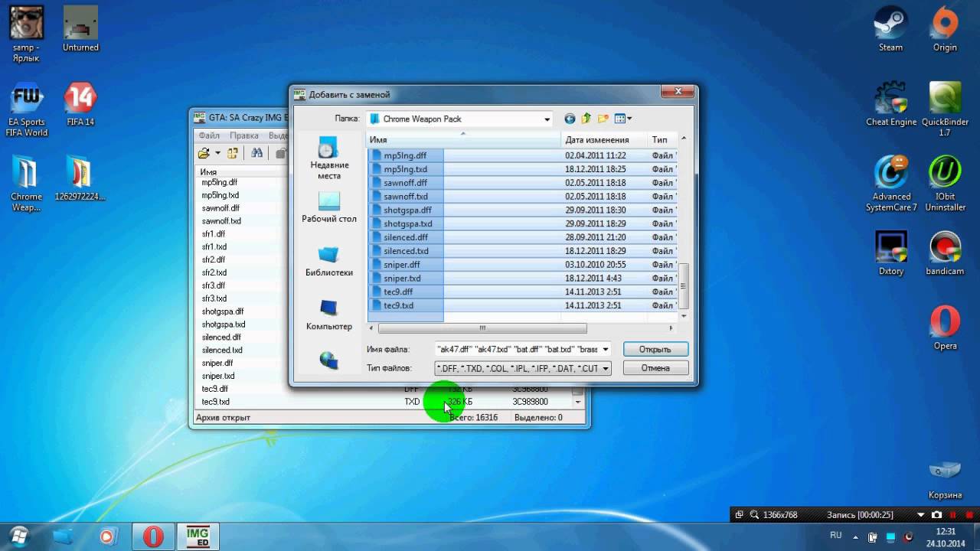Screen dimensions: 980x551
Task: Sort by Дата изменения column header
Action: point(604,140)
